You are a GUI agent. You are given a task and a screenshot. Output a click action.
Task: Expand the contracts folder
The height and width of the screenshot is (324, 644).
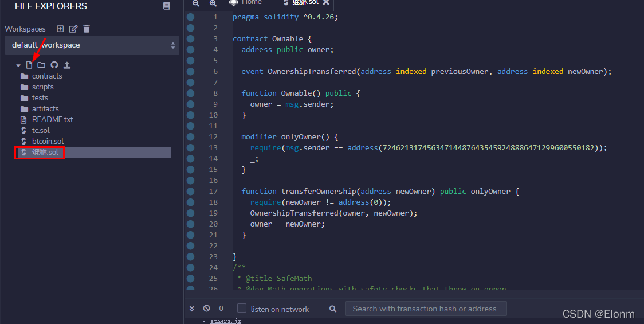(x=47, y=76)
